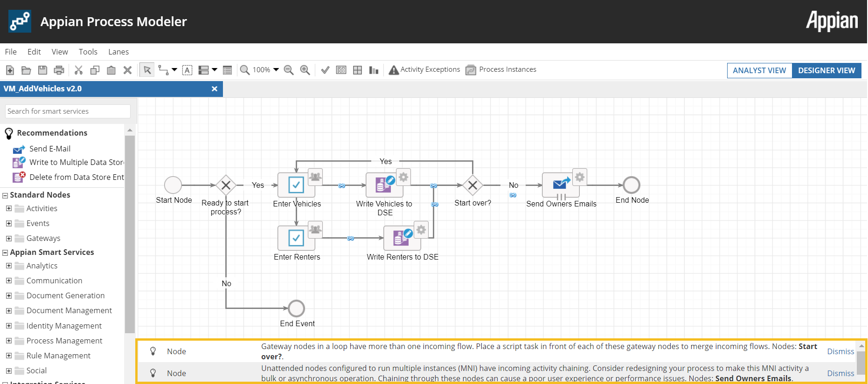The width and height of the screenshot is (868, 384).
Task: Click the Search for smart services field
Action: point(68,111)
